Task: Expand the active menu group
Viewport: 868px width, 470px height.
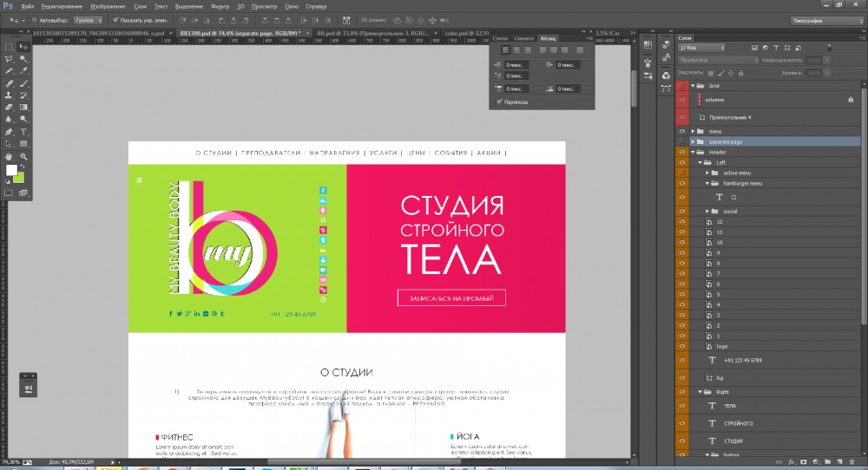Action: [707, 173]
